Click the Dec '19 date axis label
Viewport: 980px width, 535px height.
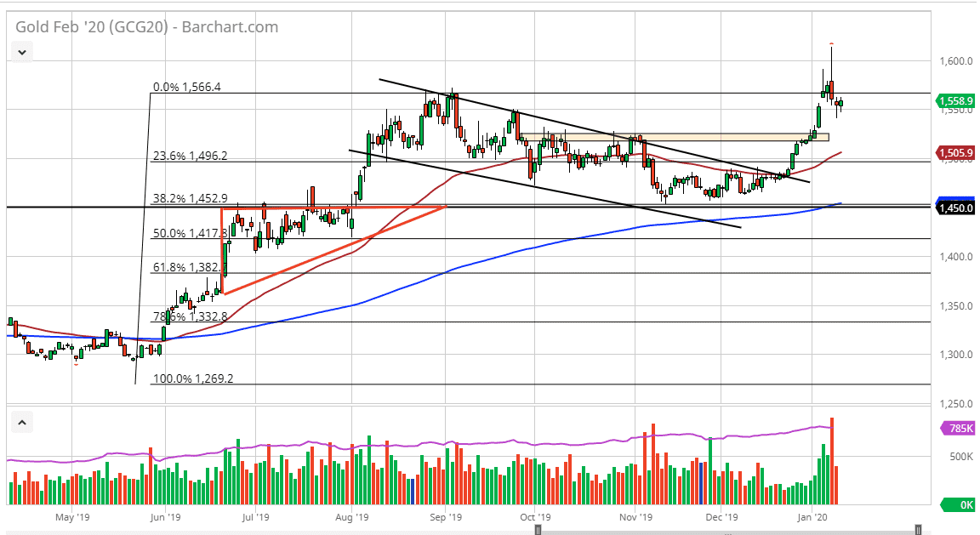(x=721, y=517)
